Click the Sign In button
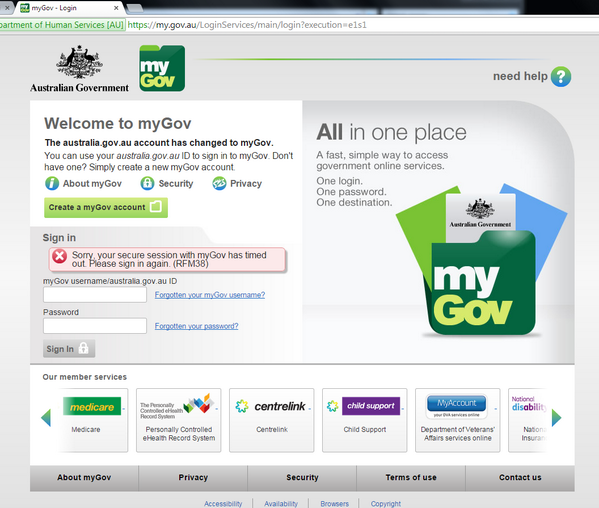Screen dimensions: 599x508 coord(69,349)
